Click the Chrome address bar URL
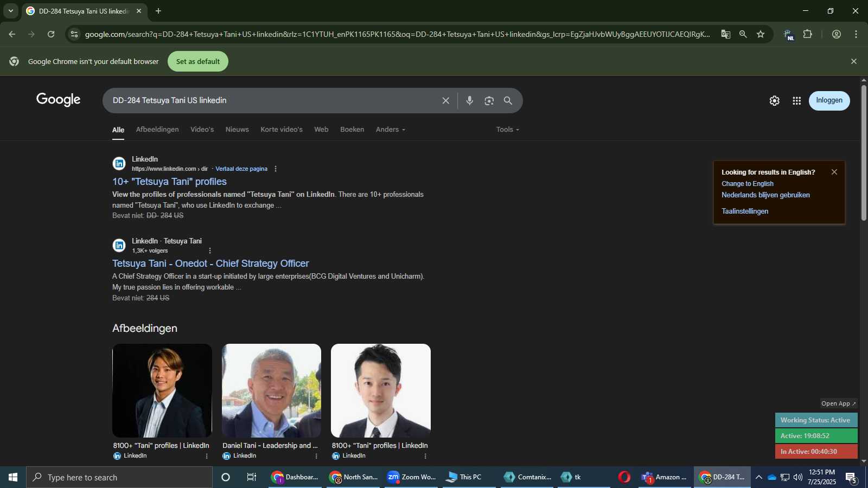868x488 pixels. click(397, 34)
